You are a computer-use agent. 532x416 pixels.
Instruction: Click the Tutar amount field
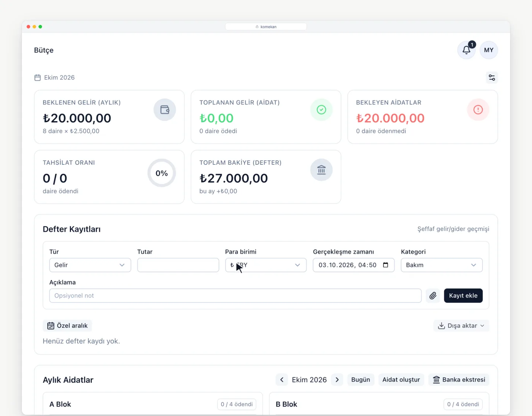(x=178, y=265)
